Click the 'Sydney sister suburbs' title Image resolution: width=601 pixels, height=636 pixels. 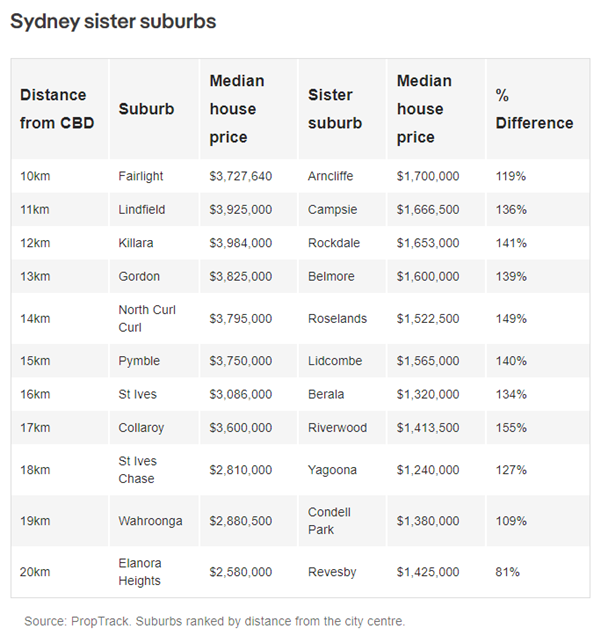click(x=113, y=21)
